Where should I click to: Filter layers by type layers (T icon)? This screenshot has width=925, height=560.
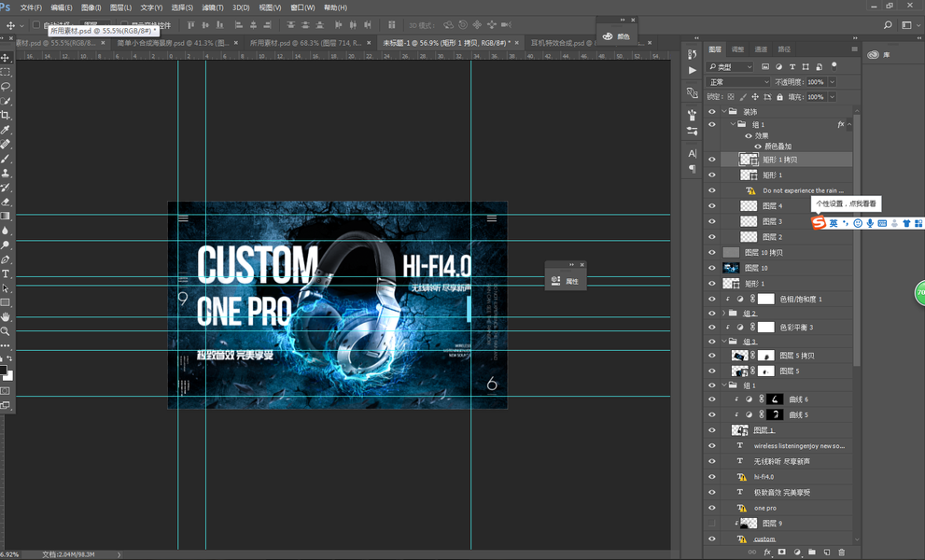click(x=792, y=66)
